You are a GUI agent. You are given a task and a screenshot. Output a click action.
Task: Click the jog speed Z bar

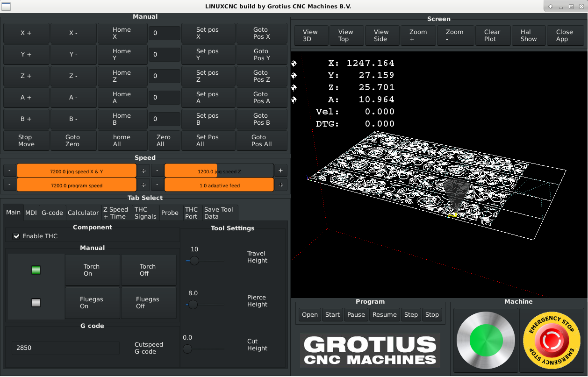219,171
